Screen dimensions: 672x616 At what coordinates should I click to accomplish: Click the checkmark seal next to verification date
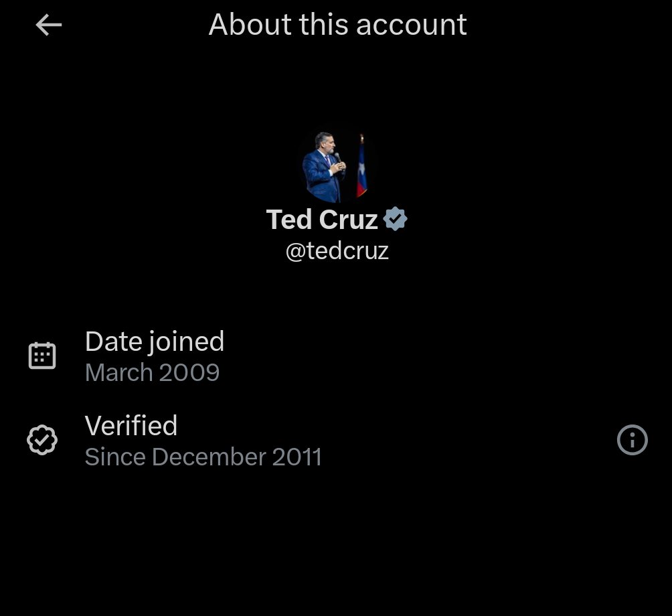pos(42,439)
